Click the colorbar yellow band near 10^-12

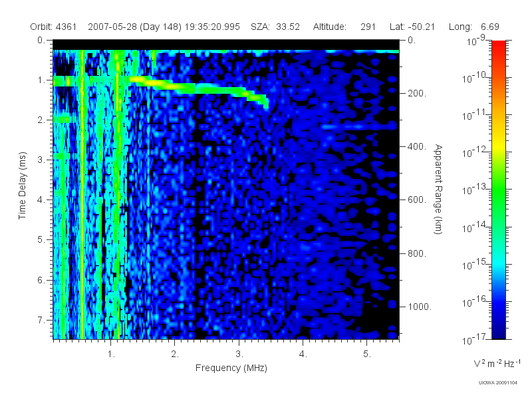click(498, 146)
